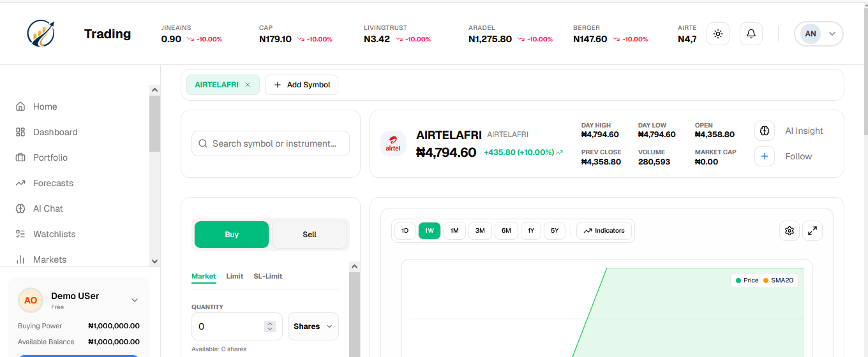
Task: Click the quantity stepper arrows
Action: (270, 326)
